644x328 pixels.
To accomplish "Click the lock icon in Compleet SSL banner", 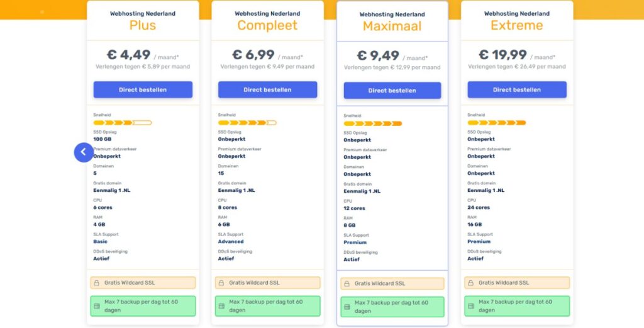I will 221,283.
